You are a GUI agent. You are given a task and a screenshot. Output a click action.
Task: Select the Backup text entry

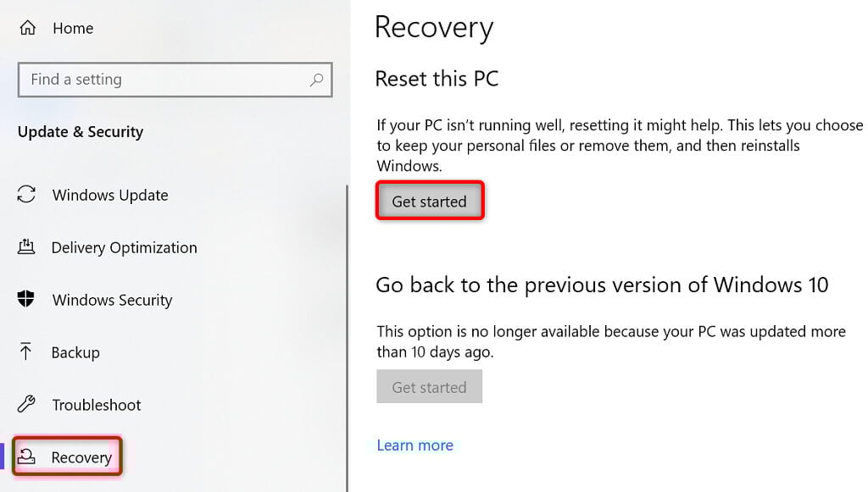[75, 352]
